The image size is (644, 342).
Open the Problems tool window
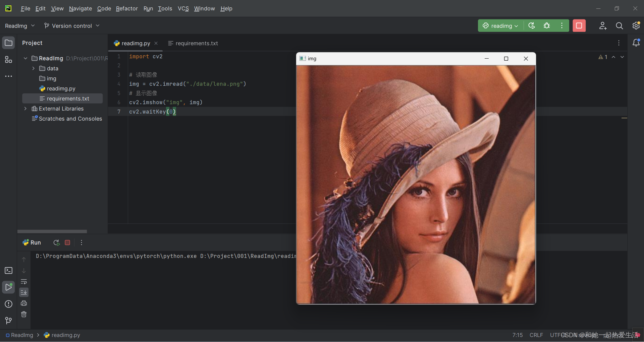pyautogui.click(x=8, y=304)
